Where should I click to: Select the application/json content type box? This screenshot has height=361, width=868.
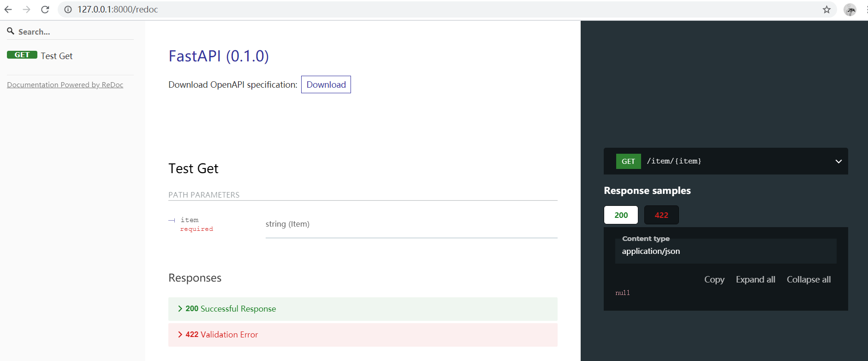pyautogui.click(x=725, y=251)
